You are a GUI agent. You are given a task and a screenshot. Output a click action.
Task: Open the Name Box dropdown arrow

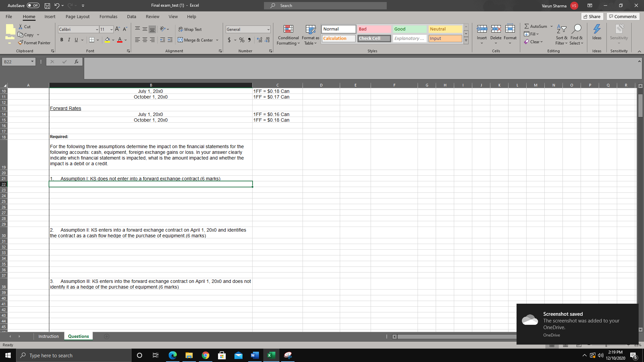32,62
